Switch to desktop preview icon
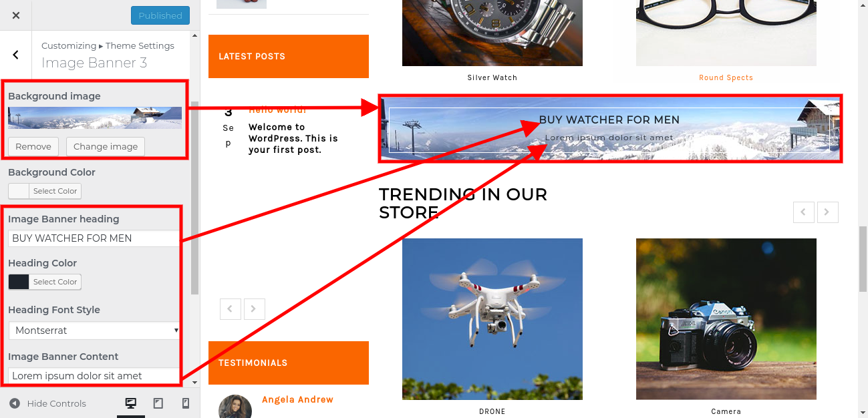868x418 pixels. pos(131,403)
